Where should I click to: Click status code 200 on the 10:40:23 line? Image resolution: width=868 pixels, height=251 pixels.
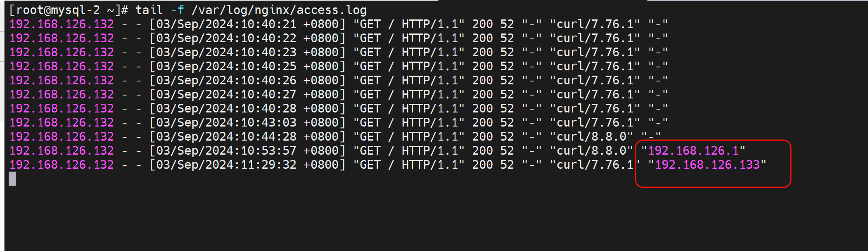tap(482, 53)
